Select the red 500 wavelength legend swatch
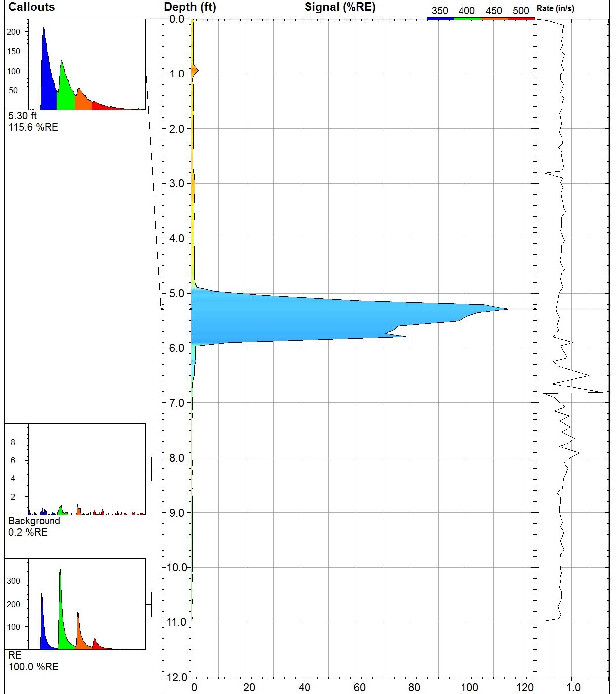The width and height of the screenshot is (616, 694). tap(521, 19)
